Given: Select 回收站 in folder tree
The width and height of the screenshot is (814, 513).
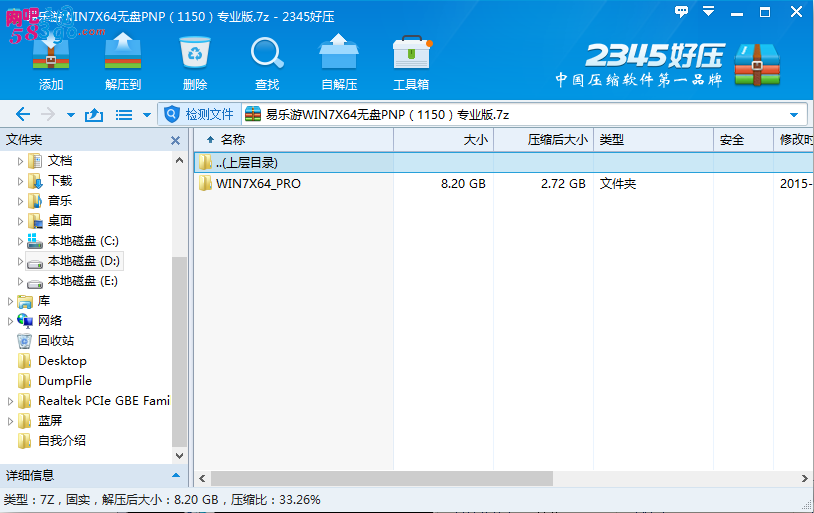Looking at the screenshot, I should (x=56, y=341).
